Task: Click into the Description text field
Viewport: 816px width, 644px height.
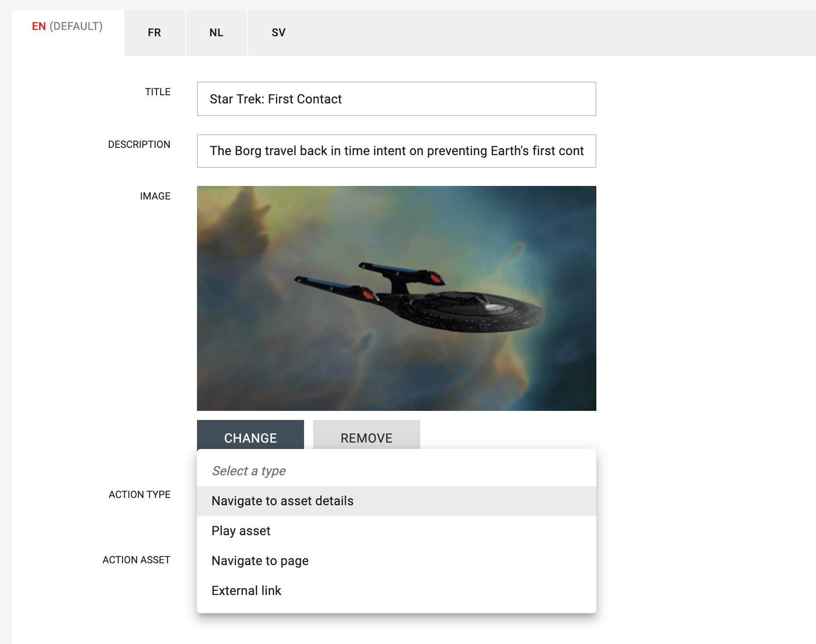Action: coord(396,151)
